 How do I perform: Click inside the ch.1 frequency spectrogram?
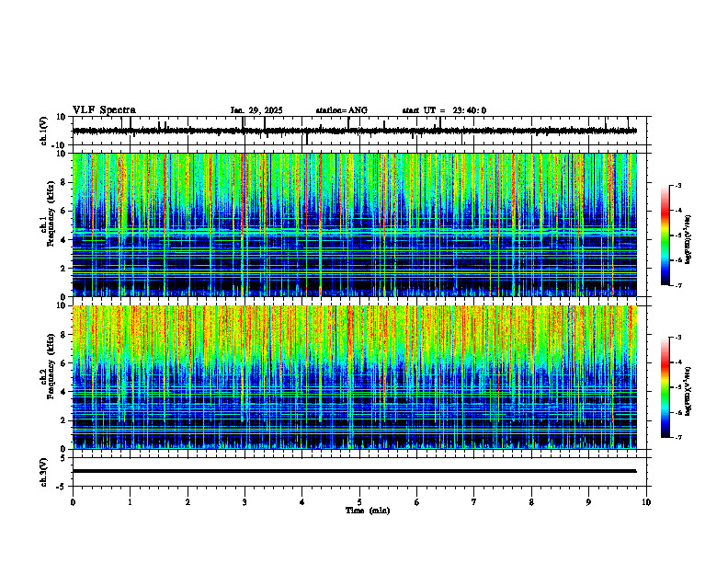354,224
